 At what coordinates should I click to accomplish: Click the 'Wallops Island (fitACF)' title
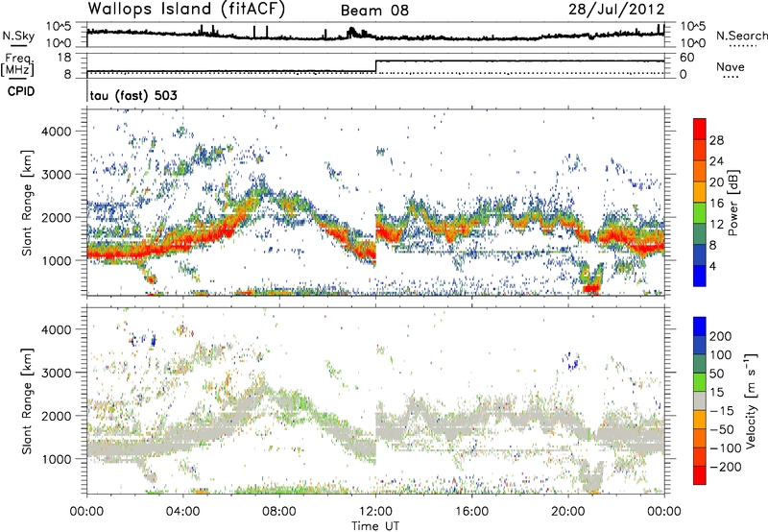pos(186,10)
